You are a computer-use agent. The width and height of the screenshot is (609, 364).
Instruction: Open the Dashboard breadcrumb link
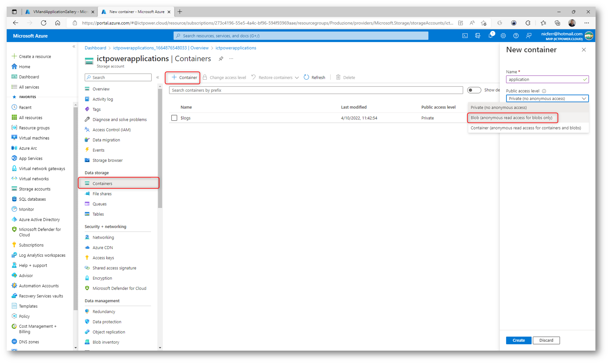[95, 48]
